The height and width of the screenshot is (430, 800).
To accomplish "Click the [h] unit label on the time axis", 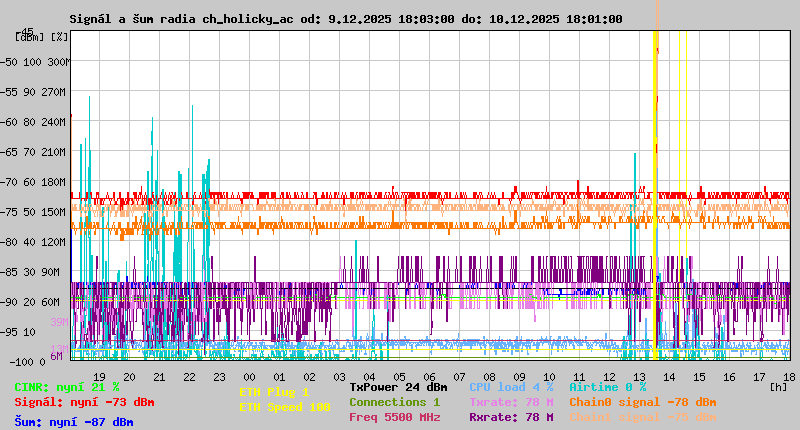I will pyautogui.click(x=778, y=386).
